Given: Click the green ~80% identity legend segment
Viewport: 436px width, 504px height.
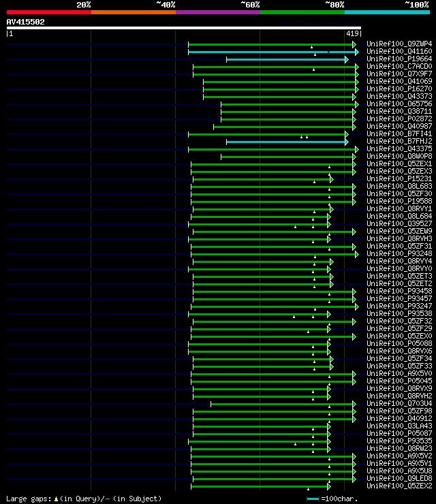Looking at the screenshot, I should pyautogui.click(x=302, y=12).
